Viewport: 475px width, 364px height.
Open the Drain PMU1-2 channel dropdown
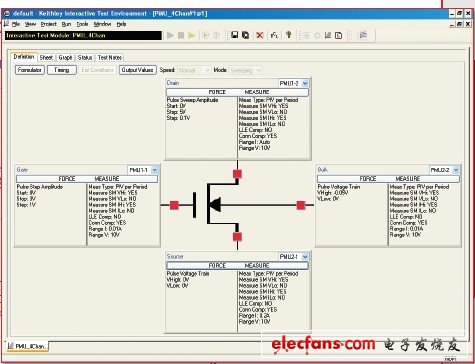coord(305,83)
